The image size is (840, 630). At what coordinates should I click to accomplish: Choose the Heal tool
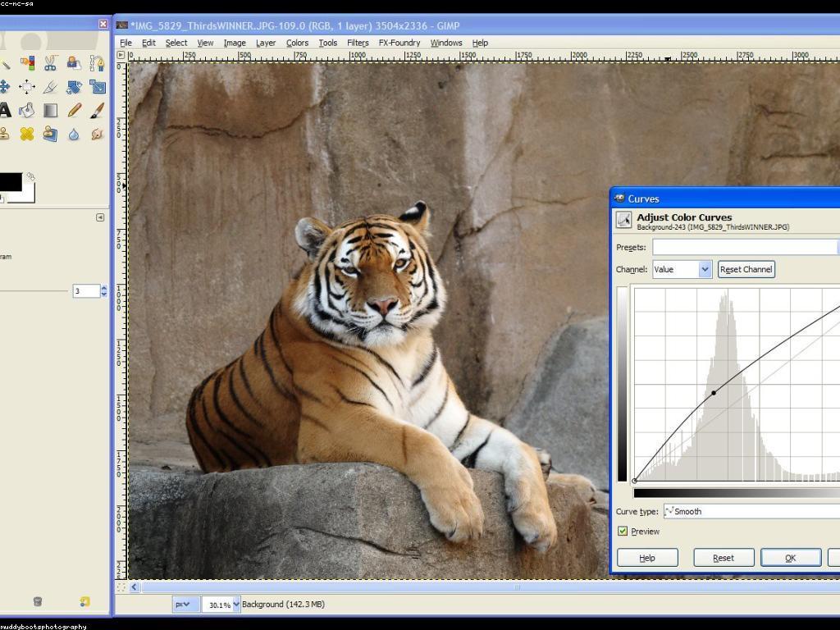pyautogui.click(x=27, y=134)
